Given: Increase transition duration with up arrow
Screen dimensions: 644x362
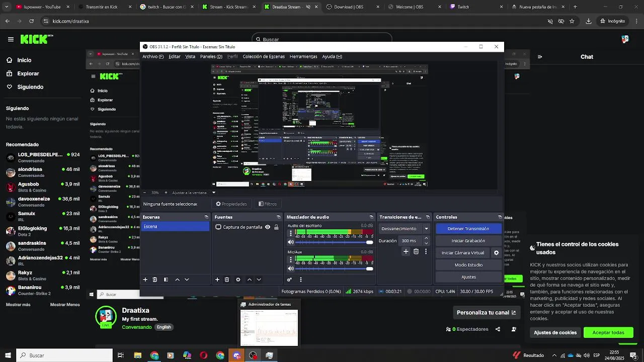Looking at the screenshot, I should [x=427, y=238].
